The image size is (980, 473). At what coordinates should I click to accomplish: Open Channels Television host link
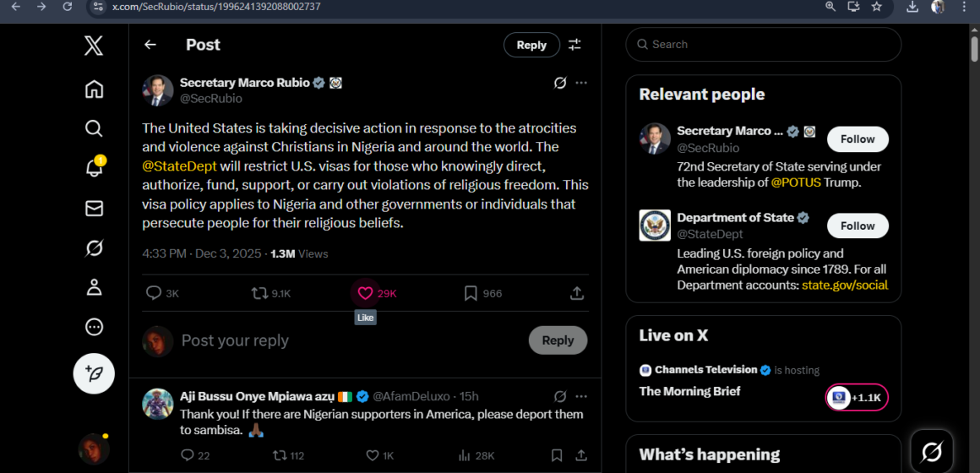(x=705, y=370)
